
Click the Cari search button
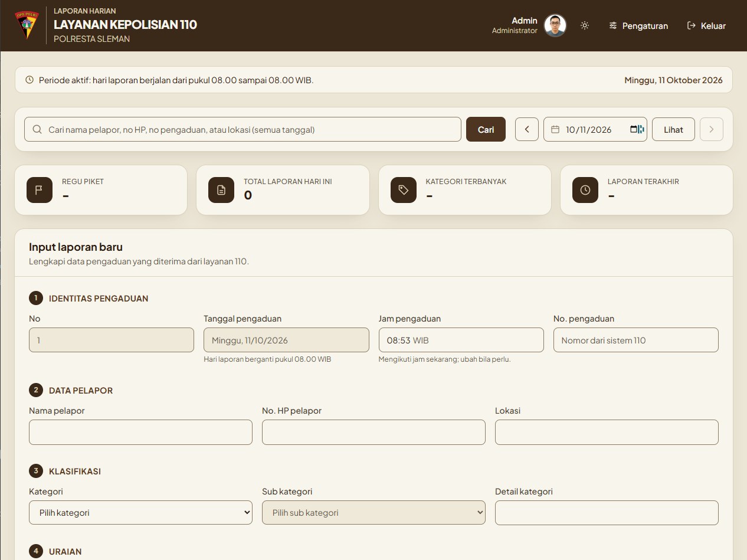pos(486,129)
